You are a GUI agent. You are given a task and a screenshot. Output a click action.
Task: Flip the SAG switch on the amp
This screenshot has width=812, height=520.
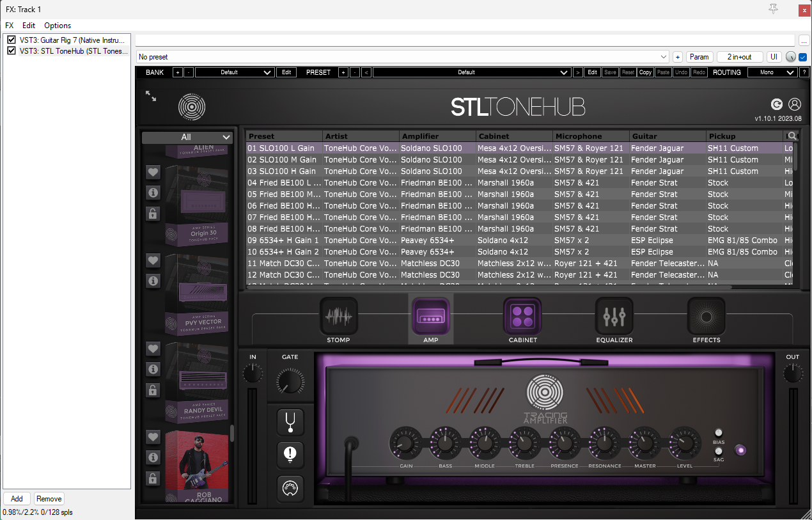(719, 452)
